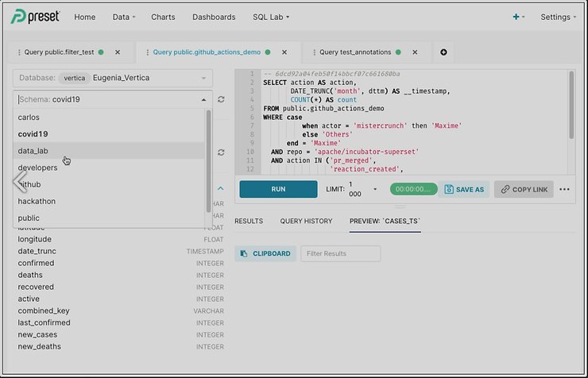Viewport: 588px width, 378px height.
Task: Add a new query tab
Action: [x=443, y=52]
